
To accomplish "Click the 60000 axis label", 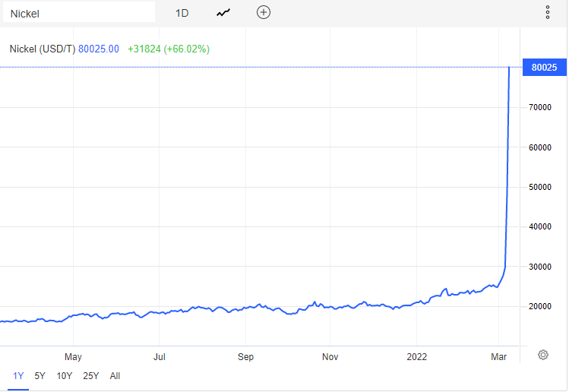I will (540, 147).
